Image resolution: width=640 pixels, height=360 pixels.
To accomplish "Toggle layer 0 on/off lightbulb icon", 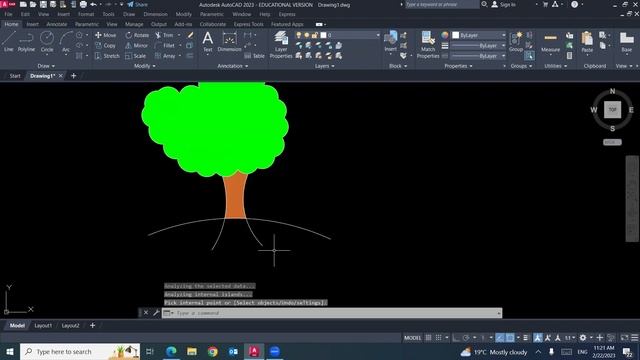I will [298, 35].
